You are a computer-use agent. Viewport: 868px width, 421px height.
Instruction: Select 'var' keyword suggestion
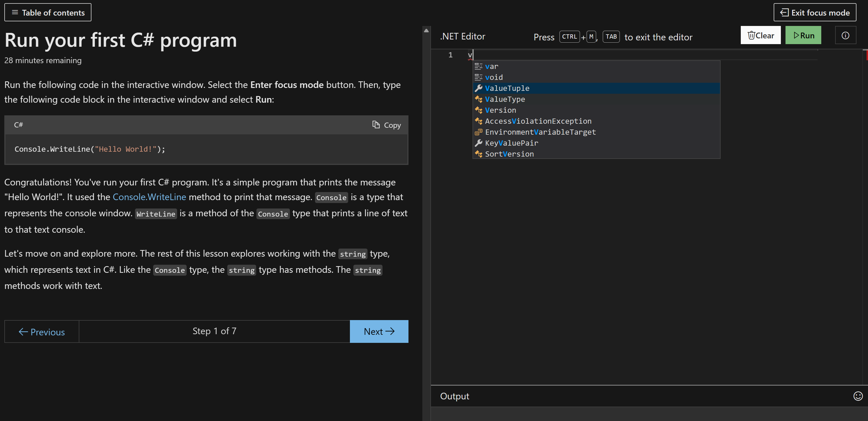click(597, 66)
